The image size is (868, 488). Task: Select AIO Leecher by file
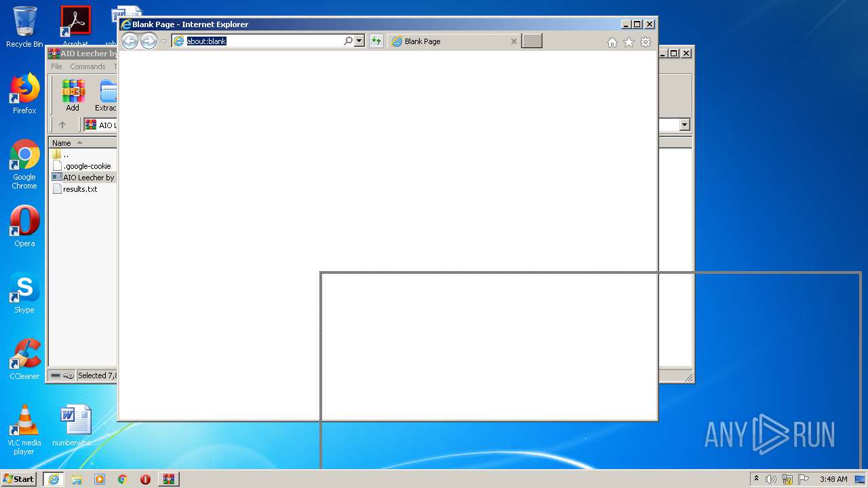[83, 178]
